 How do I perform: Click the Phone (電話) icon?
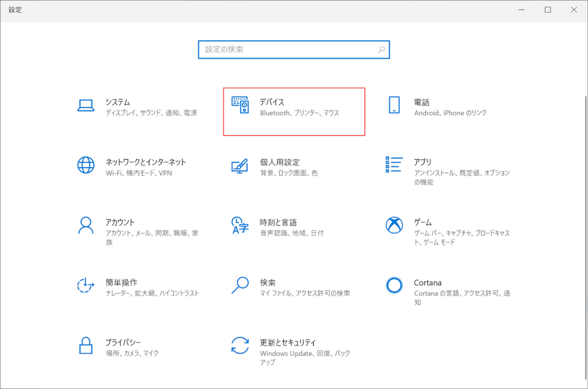(394, 105)
